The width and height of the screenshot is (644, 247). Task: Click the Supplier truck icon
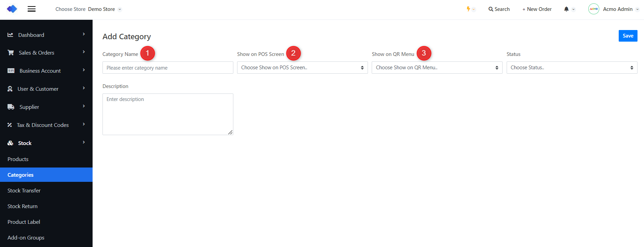(x=11, y=107)
